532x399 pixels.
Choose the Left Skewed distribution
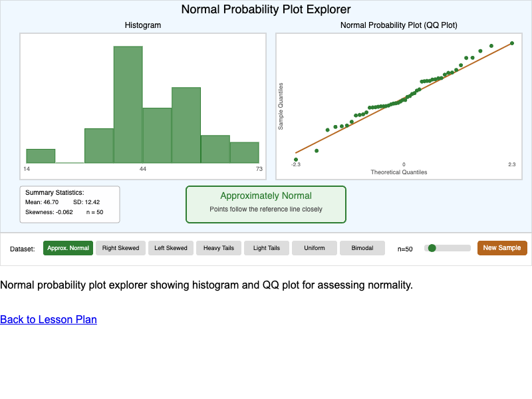170,247
